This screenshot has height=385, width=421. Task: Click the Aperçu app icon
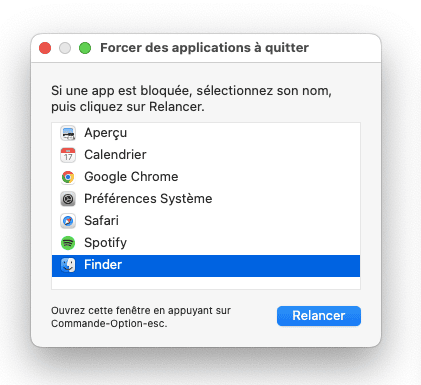(68, 133)
